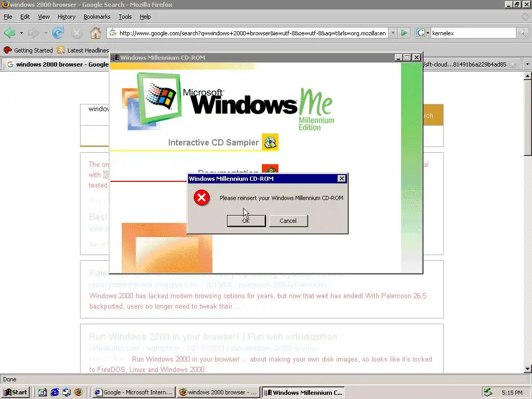Image resolution: width=532 pixels, height=399 pixels.
Task: Click the Outlook Express quick launch icon
Action: 66,392
